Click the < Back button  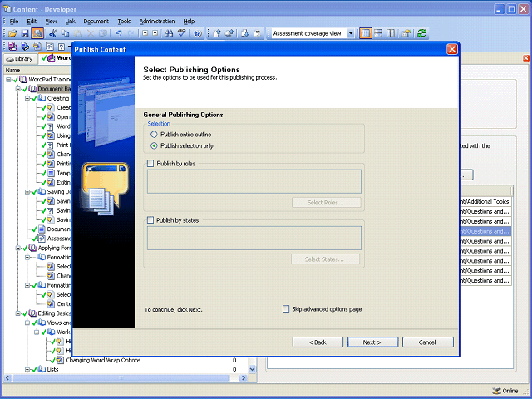pos(318,342)
